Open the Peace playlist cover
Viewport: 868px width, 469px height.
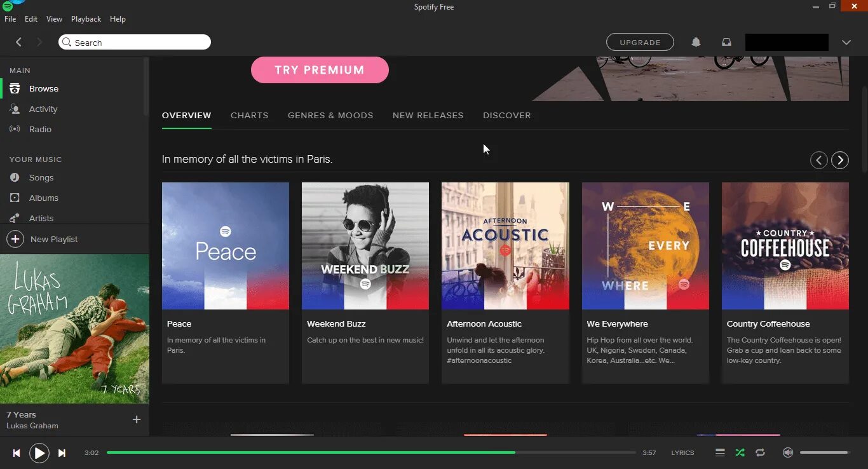tap(226, 246)
